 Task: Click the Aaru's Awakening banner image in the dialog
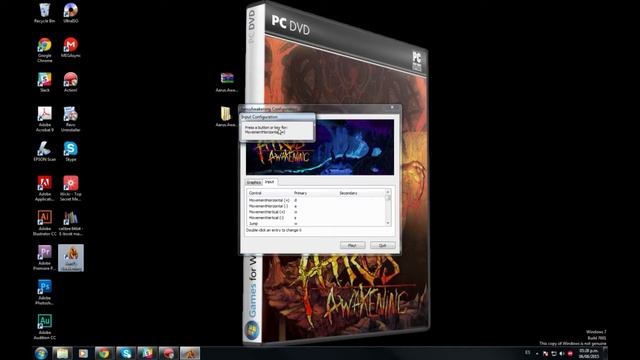coord(320,147)
